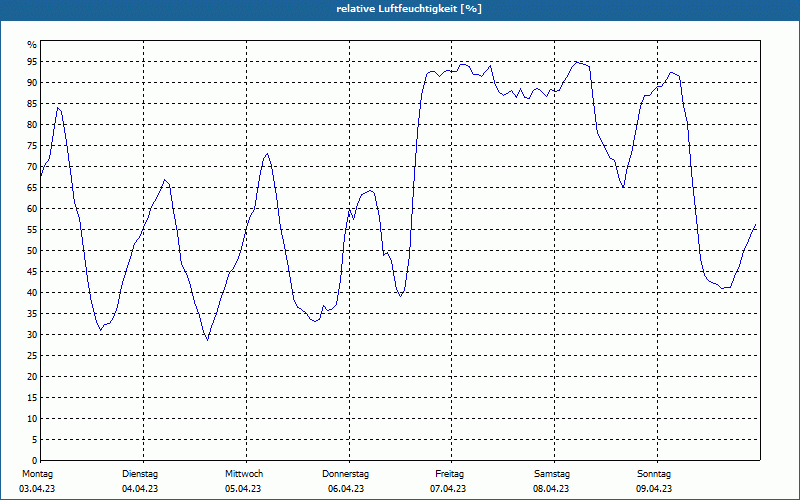Click the Monday humidity peak near 84%
This screenshot has width=800, height=500.
tap(58, 108)
